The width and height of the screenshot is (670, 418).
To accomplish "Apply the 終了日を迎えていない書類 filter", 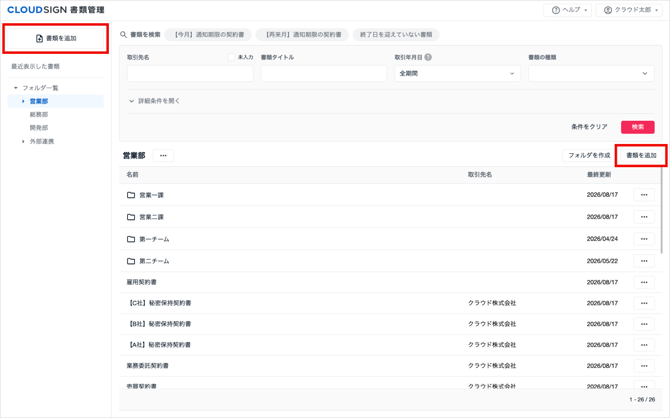I will [396, 35].
